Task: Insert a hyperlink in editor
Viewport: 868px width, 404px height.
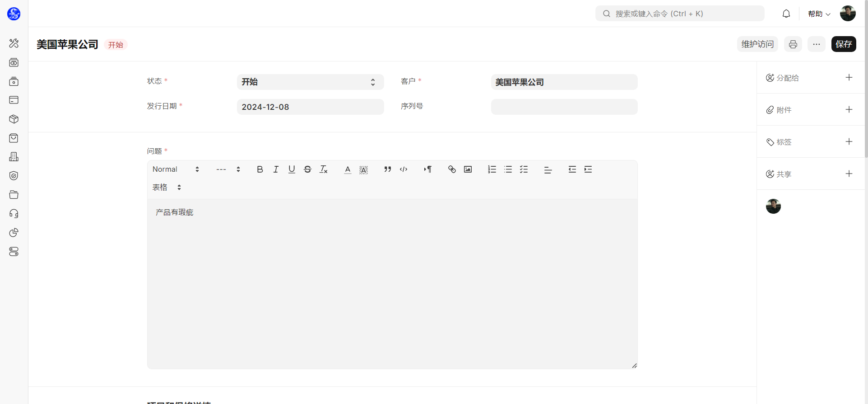Action: pos(452,169)
